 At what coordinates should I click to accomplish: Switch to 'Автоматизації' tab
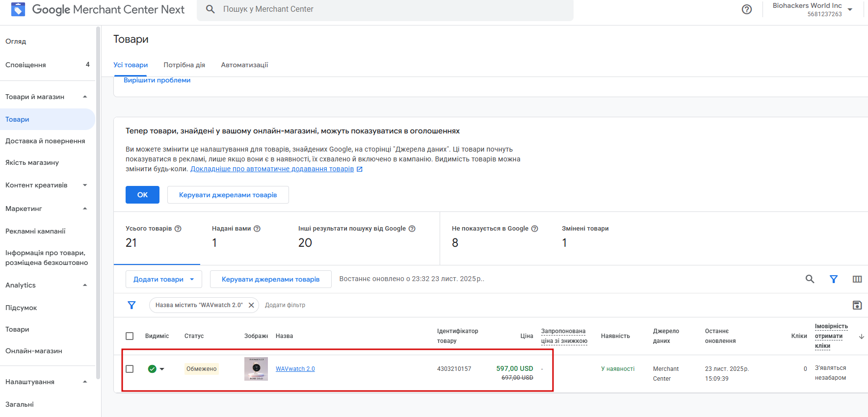point(244,65)
